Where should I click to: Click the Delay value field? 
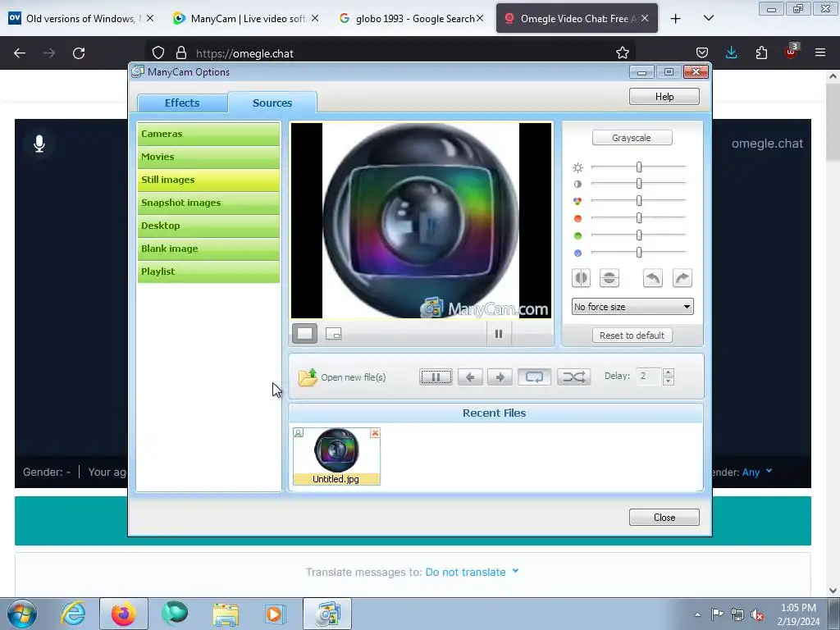tap(649, 377)
